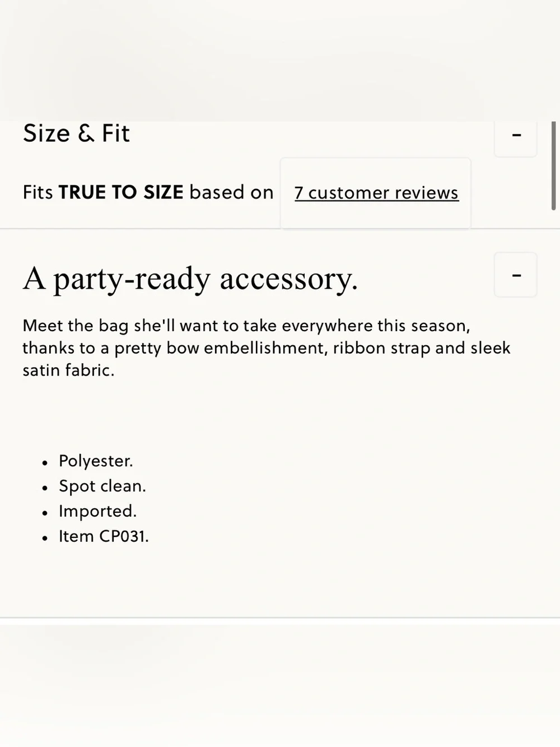This screenshot has height=747, width=560.
Task: Click the bullet dot beside 'Item CP031.'
Action: (x=45, y=539)
